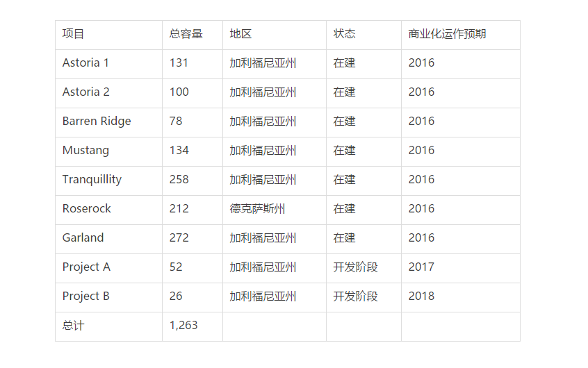Click the Project A cell

[86, 267]
